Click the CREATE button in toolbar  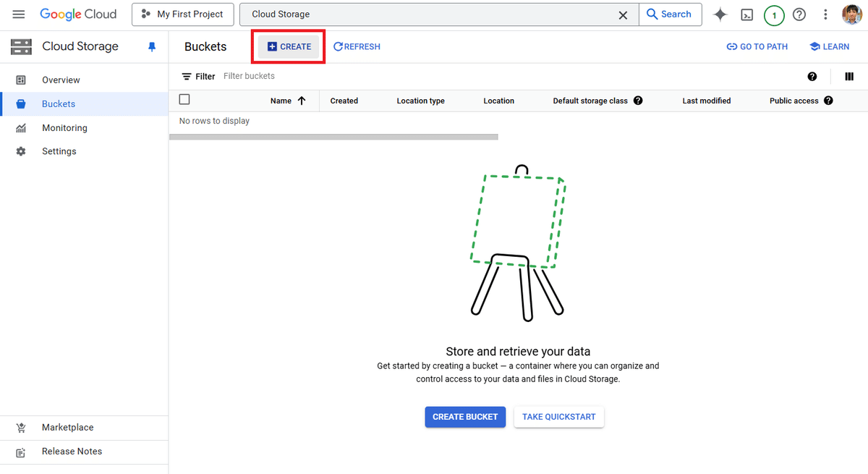[289, 46]
